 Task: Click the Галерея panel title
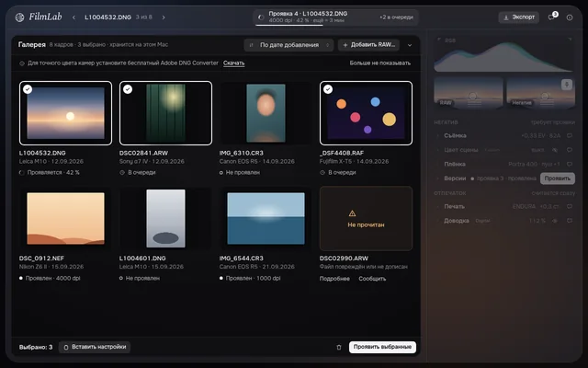tap(32, 45)
